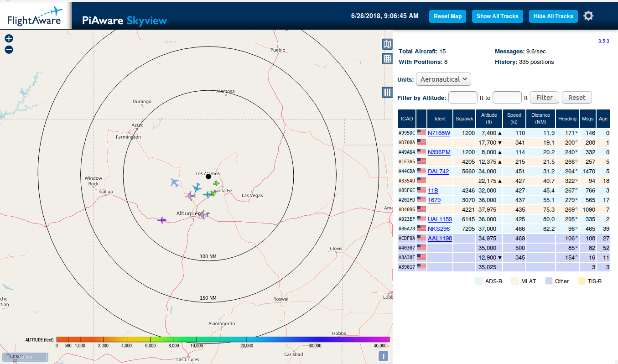Click Show All Tracks button
Viewport: 618px width, 364px height.
click(497, 16)
